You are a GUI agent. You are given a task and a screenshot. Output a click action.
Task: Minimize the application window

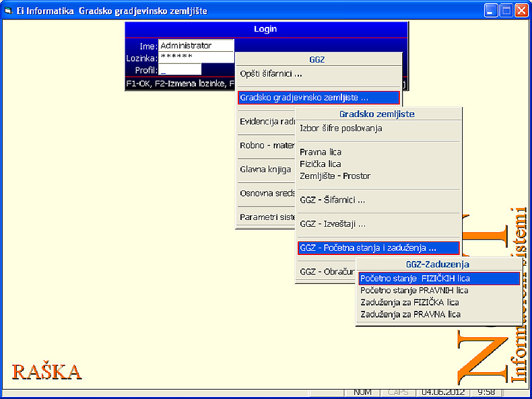(492, 11)
